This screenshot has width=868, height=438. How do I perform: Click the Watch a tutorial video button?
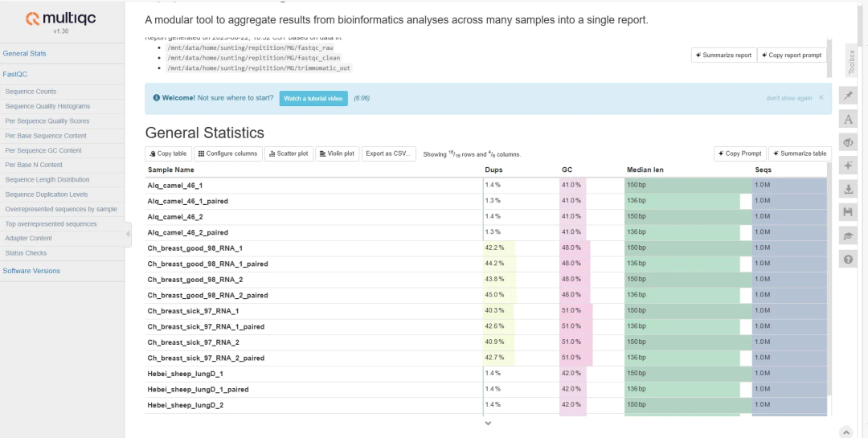pos(313,98)
